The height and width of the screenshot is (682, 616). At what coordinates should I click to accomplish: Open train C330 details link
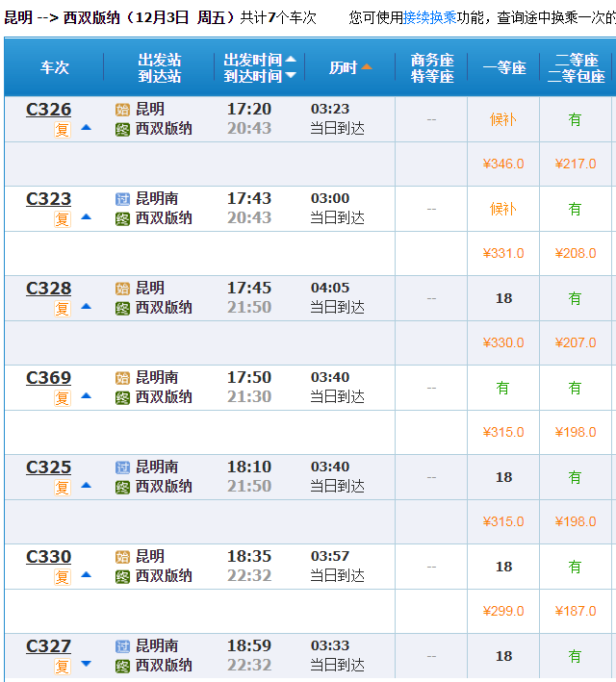click(48, 557)
